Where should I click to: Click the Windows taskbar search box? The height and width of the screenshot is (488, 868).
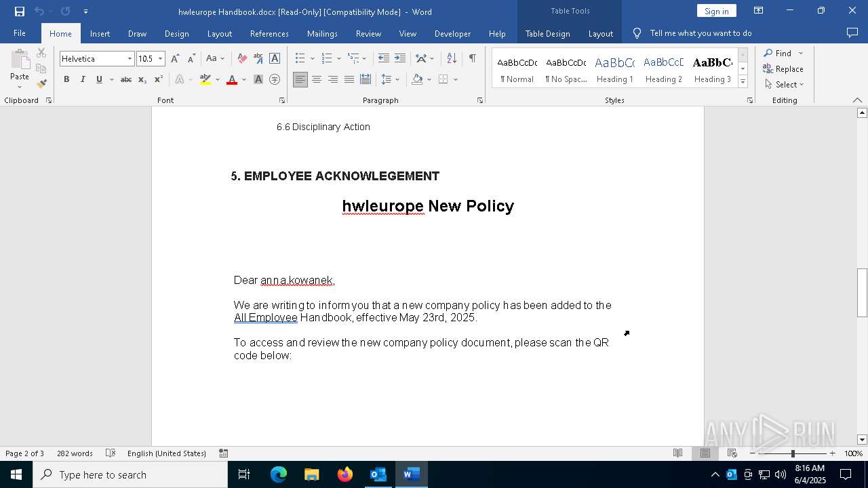(x=130, y=474)
